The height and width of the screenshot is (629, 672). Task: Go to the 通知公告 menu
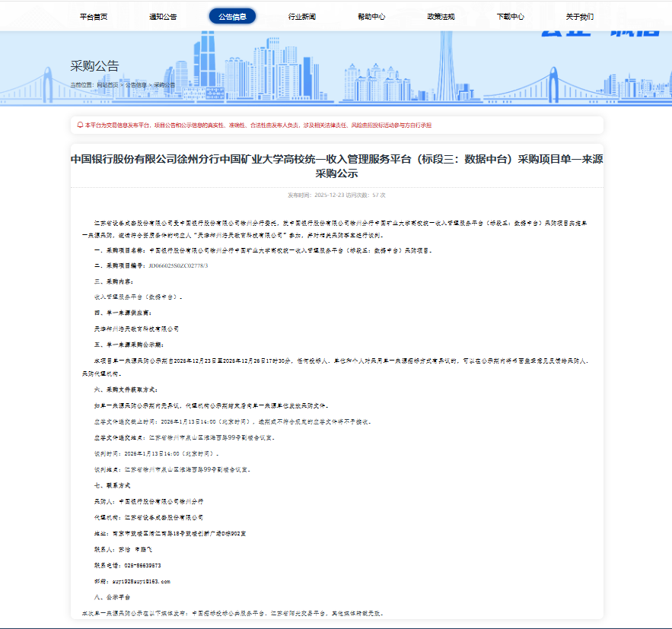tap(163, 16)
